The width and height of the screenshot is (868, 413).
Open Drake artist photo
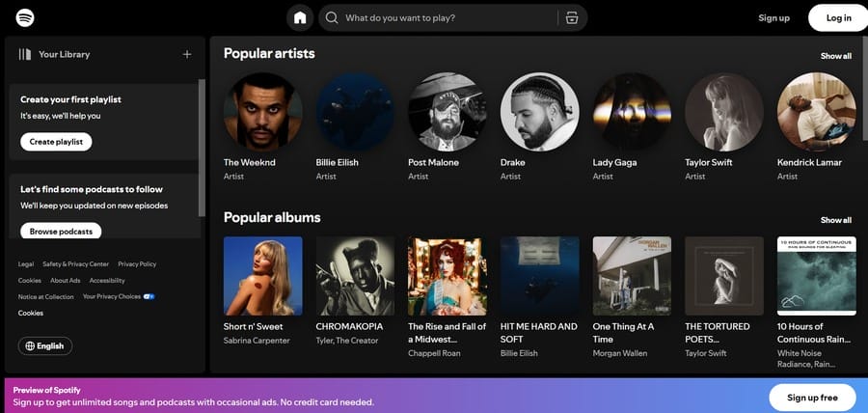point(540,112)
